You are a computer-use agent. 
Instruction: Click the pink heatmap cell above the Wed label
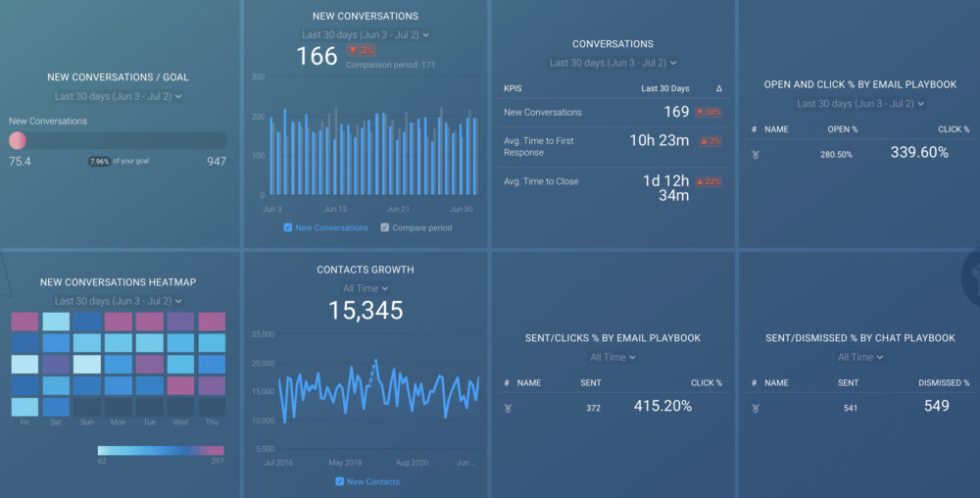point(180,385)
